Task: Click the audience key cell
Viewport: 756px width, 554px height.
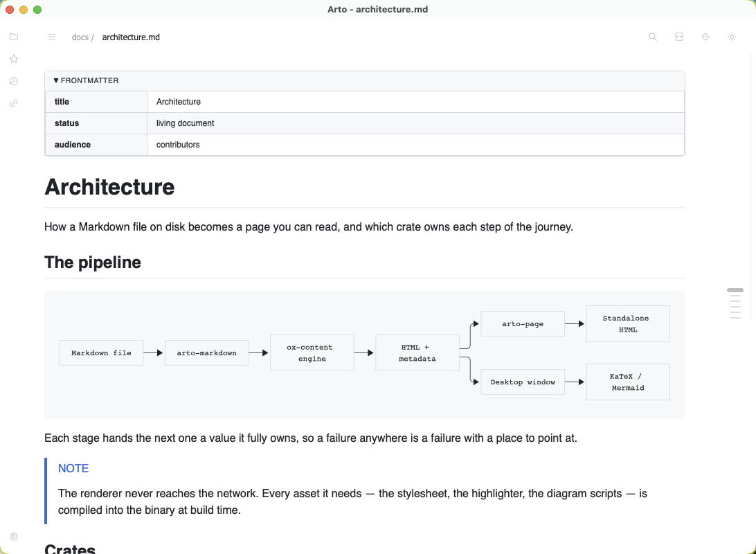Action: point(96,145)
